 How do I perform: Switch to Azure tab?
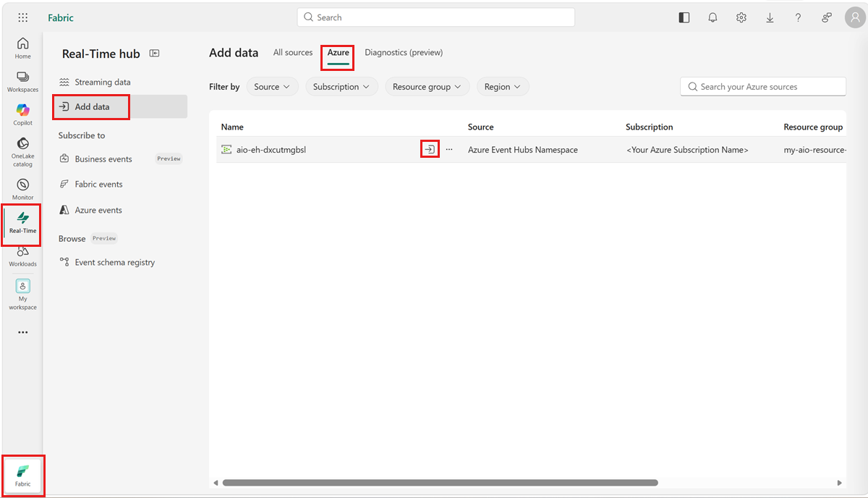[338, 53]
